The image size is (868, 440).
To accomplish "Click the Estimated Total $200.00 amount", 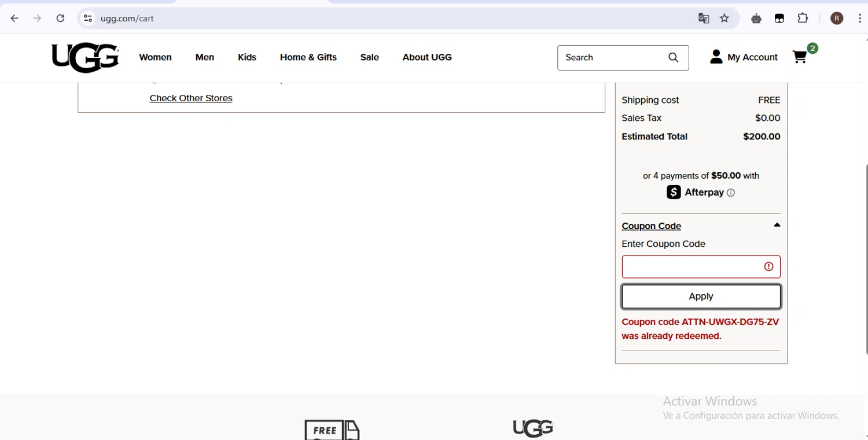I will pyautogui.click(x=762, y=137).
